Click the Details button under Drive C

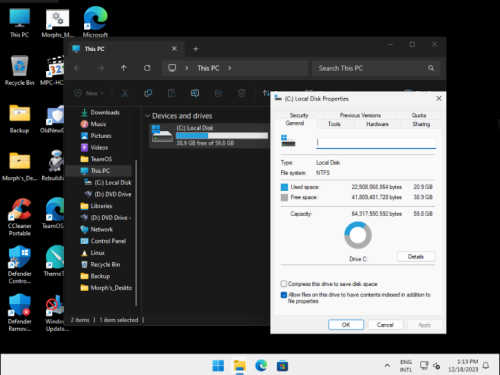pos(416,256)
